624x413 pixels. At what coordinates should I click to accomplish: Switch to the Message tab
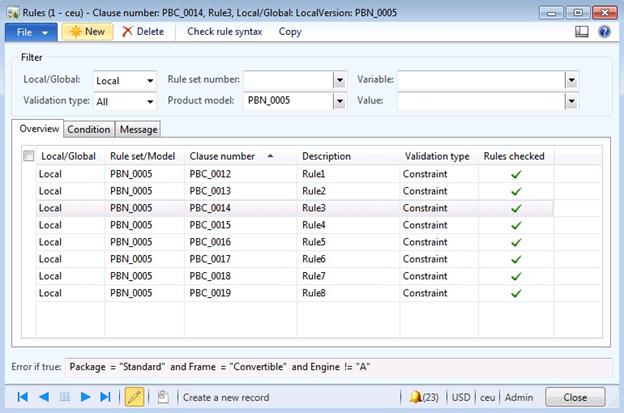pyautogui.click(x=138, y=129)
